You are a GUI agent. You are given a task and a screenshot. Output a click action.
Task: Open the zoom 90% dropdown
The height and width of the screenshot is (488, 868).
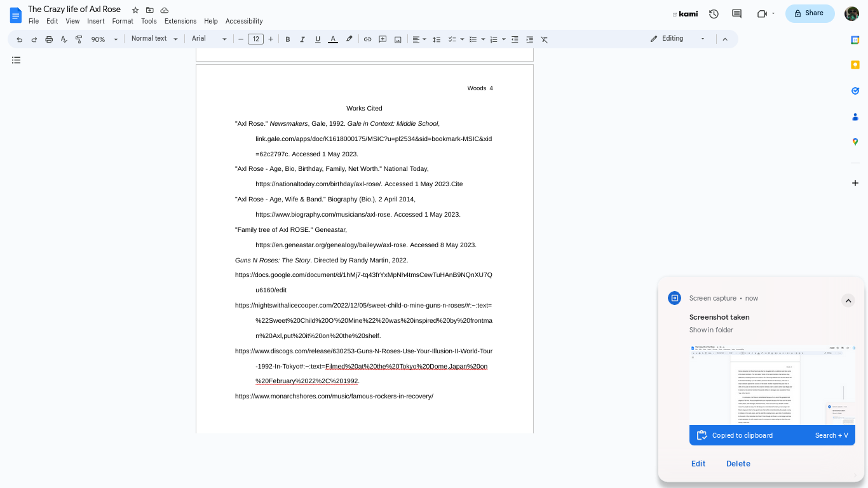coord(104,39)
